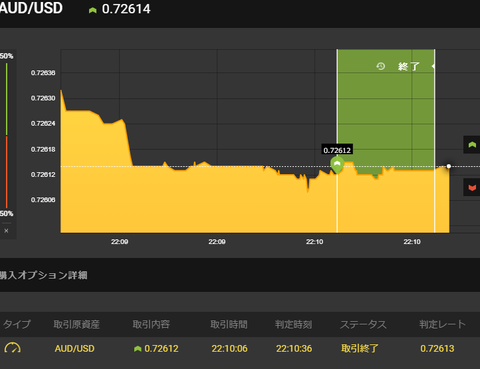This screenshot has height=369, width=480.
Task: Click the green arrow in trade content cell
Action: (x=138, y=349)
